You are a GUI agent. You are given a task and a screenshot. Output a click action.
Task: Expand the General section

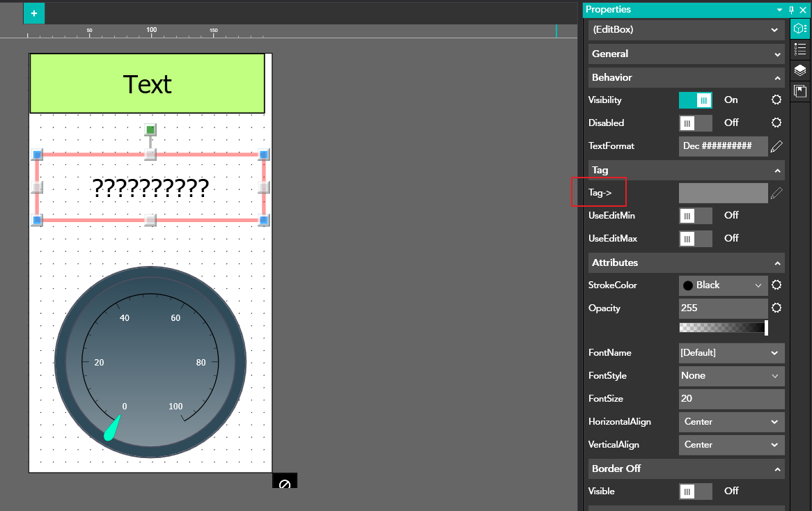click(777, 54)
